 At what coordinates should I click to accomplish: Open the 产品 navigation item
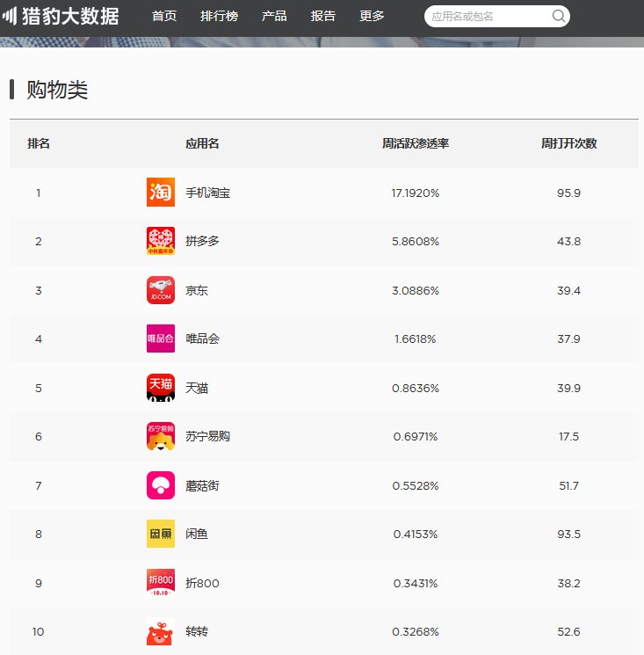[x=274, y=16]
